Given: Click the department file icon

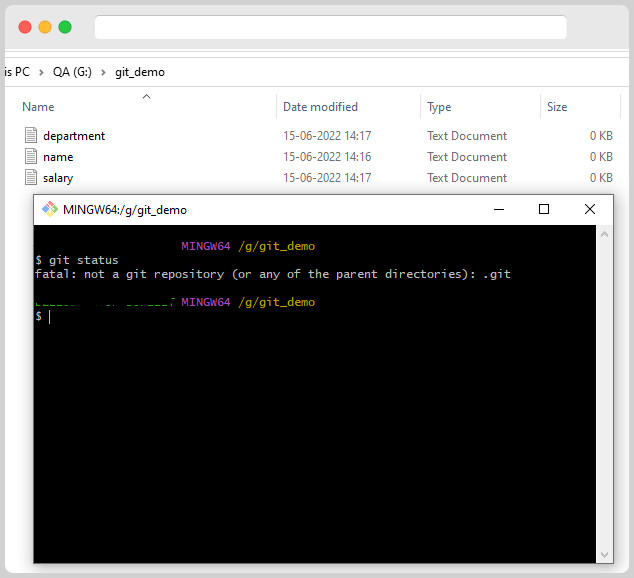Looking at the screenshot, I should (31, 135).
